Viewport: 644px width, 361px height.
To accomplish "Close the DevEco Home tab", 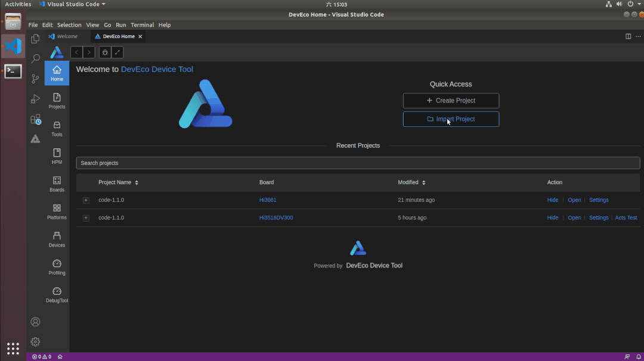I will click(x=140, y=36).
